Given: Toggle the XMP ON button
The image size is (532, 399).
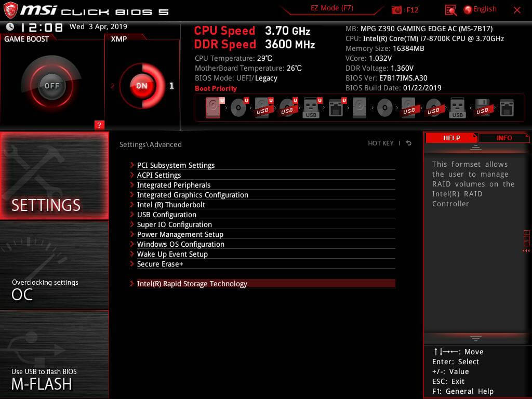Looking at the screenshot, I should 142,86.
